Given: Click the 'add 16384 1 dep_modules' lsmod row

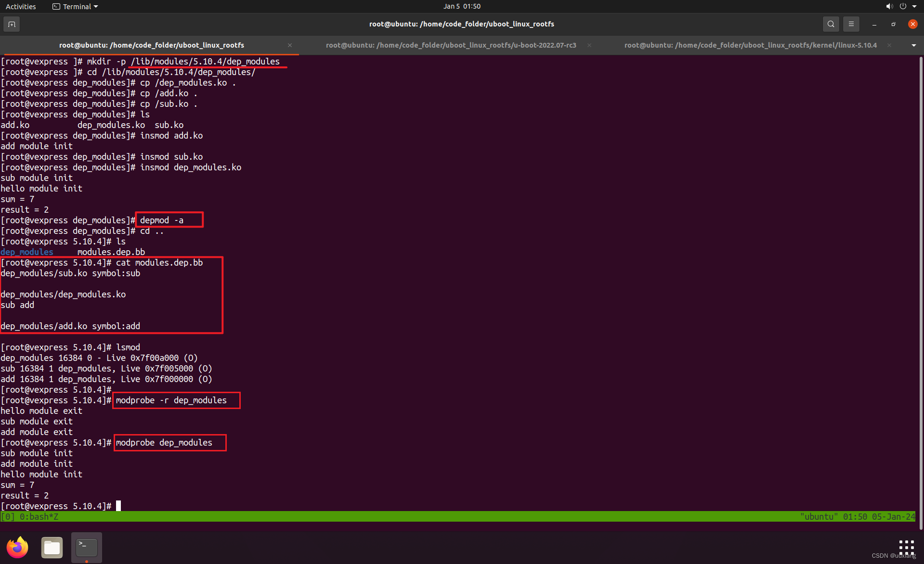Looking at the screenshot, I should point(106,379).
